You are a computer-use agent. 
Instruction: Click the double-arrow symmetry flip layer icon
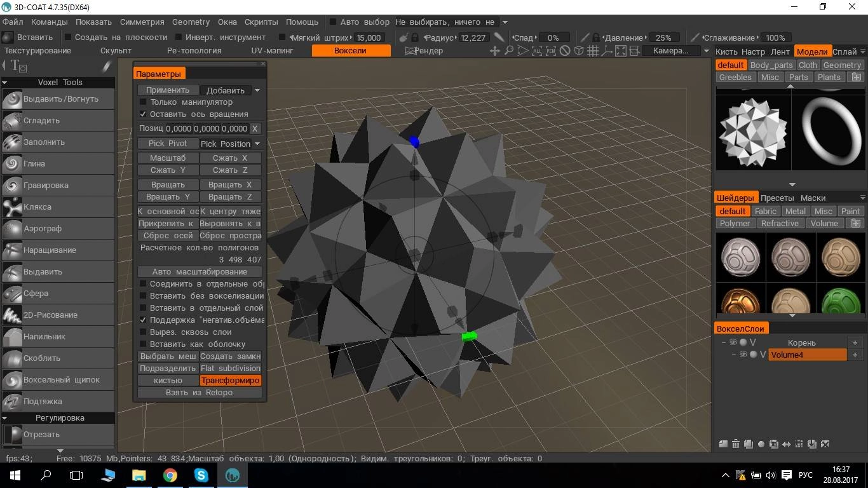tap(787, 444)
